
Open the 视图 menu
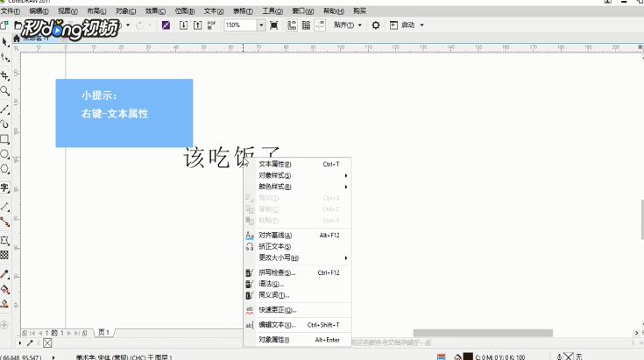coord(67,11)
